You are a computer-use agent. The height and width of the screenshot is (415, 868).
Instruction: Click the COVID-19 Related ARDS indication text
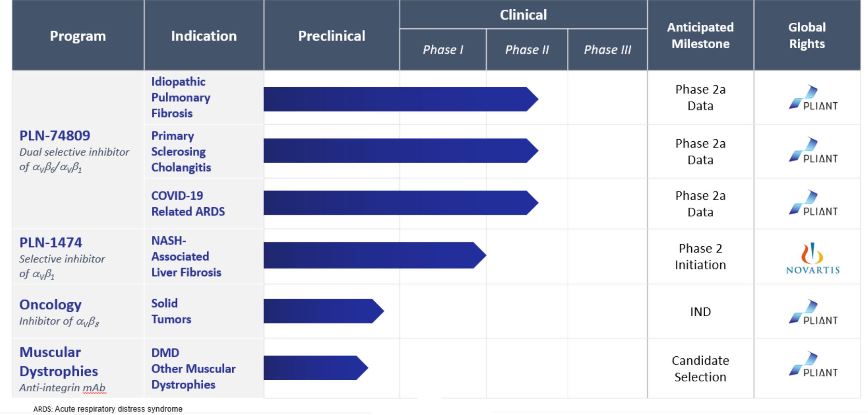(x=188, y=203)
